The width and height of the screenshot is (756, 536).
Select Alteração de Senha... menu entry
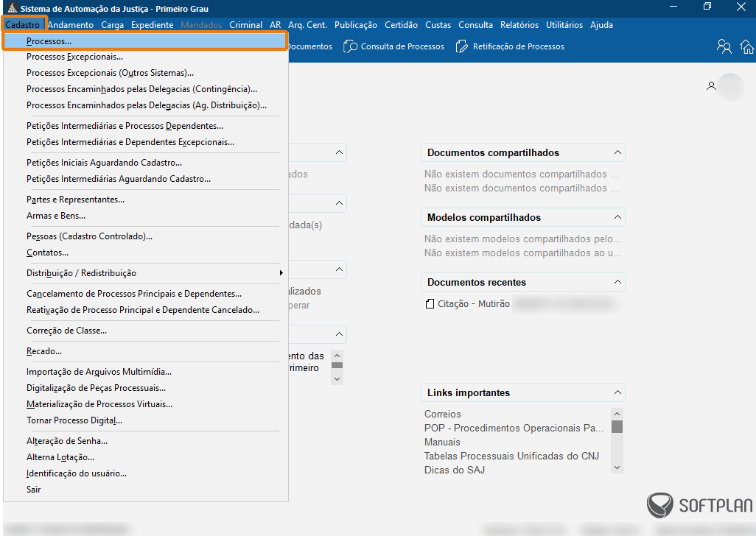67,441
